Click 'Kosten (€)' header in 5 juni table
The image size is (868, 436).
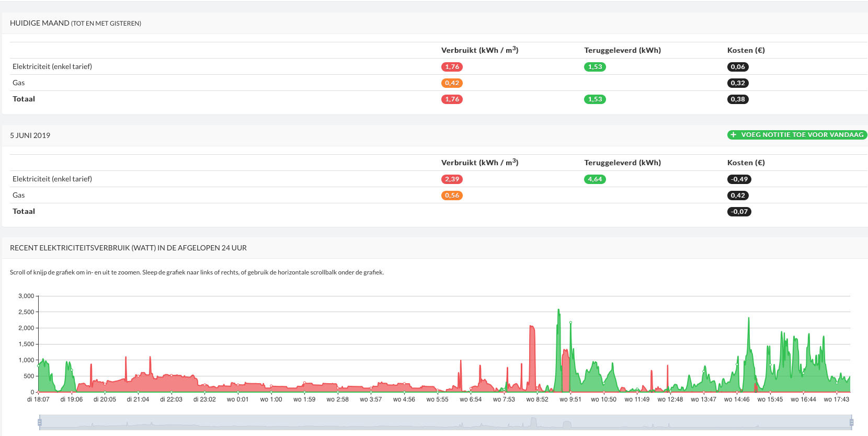pos(746,163)
